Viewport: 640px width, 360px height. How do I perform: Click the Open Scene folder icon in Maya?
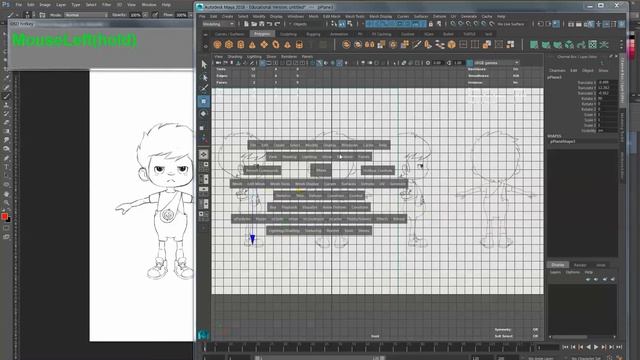pyautogui.click(x=254, y=24)
